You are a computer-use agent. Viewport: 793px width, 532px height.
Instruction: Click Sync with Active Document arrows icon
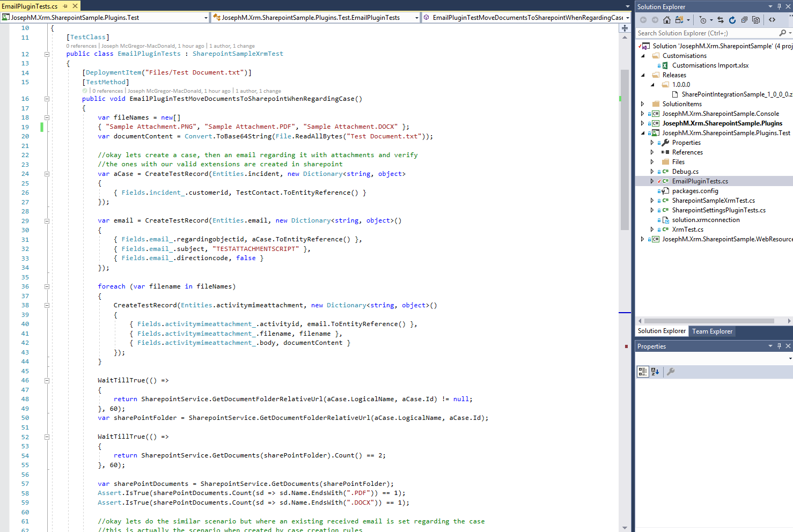coord(721,20)
